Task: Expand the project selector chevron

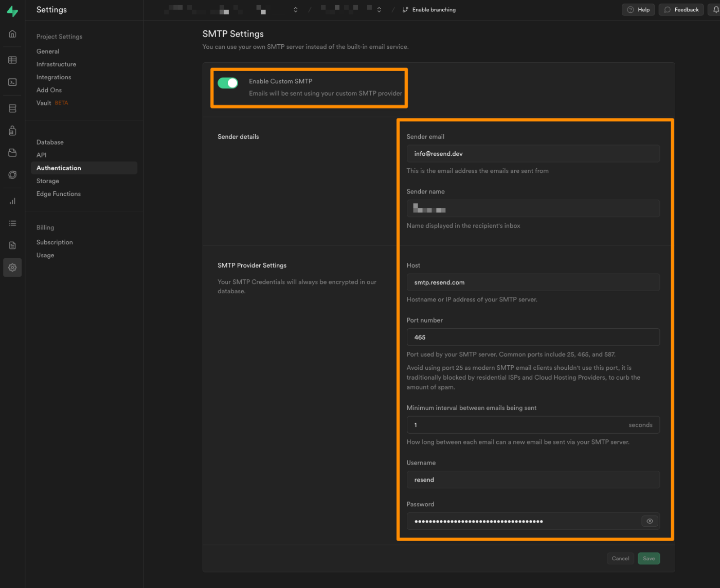Action: click(x=379, y=10)
